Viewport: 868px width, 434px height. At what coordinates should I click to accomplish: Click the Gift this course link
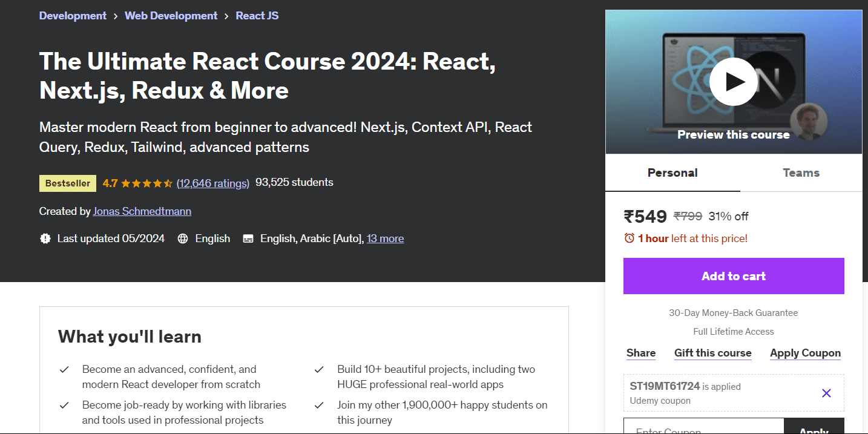(x=712, y=353)
